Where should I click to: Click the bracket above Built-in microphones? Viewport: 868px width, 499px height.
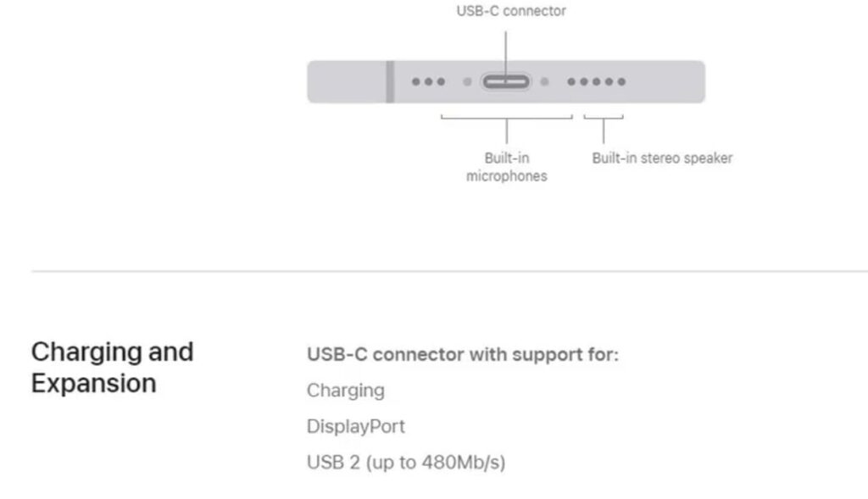506,119
